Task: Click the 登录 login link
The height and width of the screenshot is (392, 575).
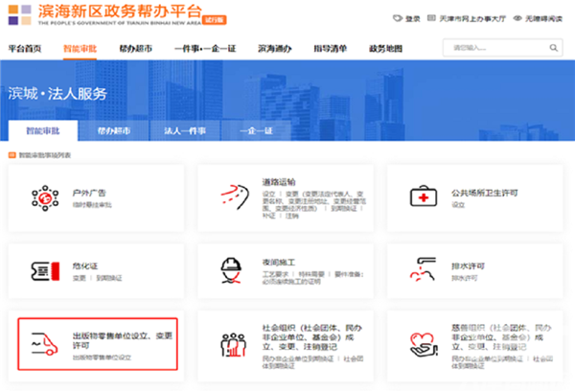Action: coord(413,18)
